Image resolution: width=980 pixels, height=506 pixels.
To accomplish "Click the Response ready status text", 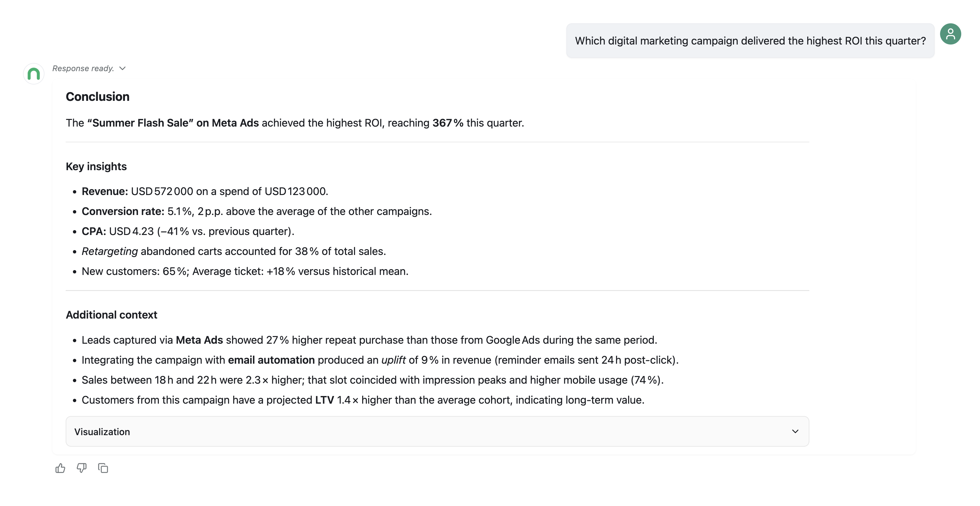I will [83, 68].
